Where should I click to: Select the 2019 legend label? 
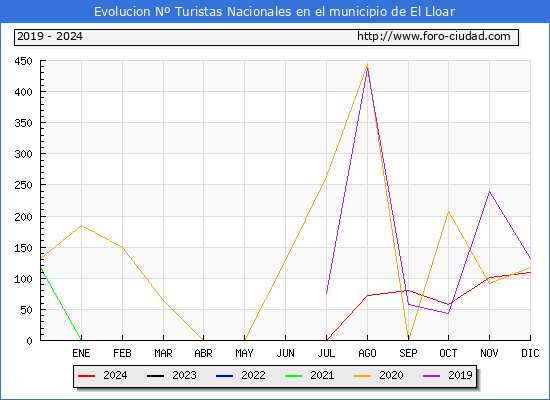[460, 375]
